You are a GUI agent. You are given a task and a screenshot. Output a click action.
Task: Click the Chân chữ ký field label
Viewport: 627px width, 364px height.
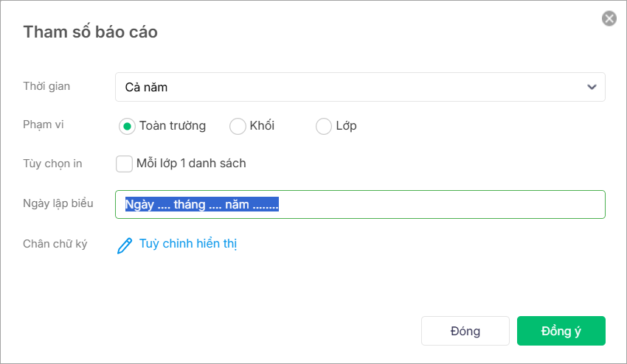tap(55, 244)
